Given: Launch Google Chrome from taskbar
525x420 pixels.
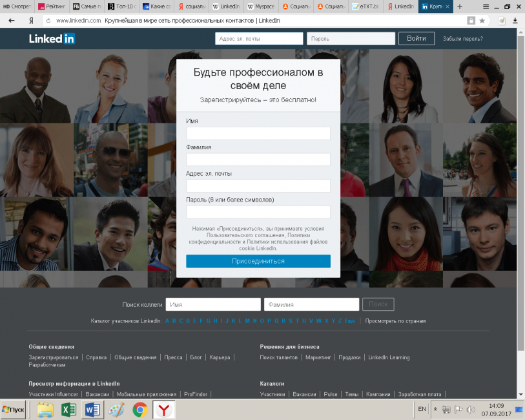Looking at the screenshot, I should pyautogui.click(x=140, y=410).
